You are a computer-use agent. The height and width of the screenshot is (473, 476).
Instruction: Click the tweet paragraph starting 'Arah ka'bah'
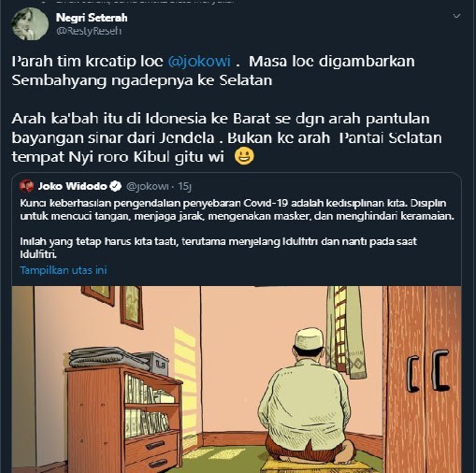226,137
